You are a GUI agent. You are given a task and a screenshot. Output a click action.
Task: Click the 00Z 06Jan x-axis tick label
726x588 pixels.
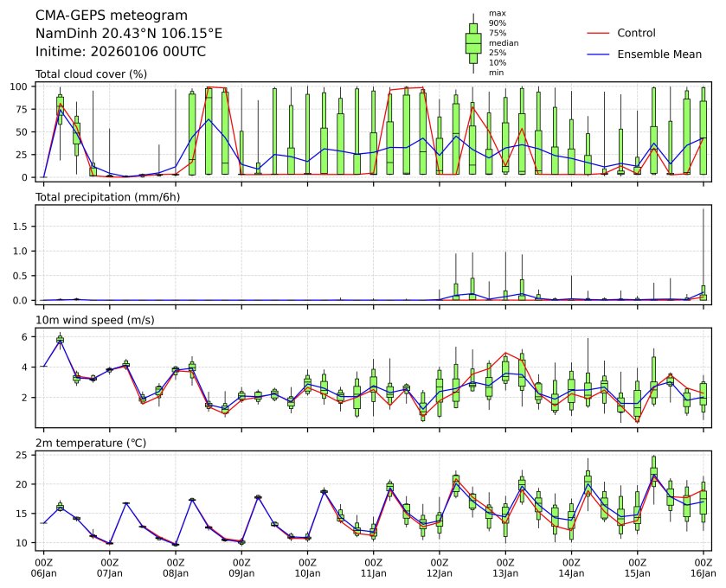tap(43, 568)
